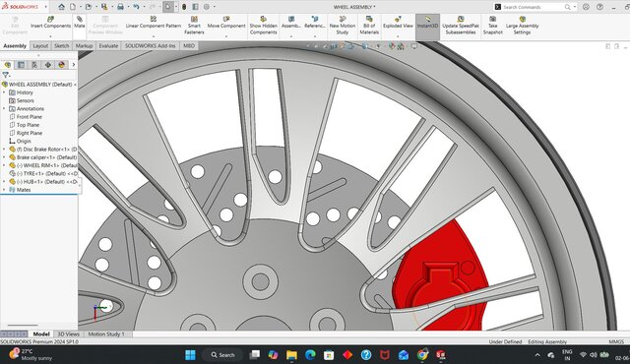
Task: Expand the Annotations tree node
Action: coord(4,108)
